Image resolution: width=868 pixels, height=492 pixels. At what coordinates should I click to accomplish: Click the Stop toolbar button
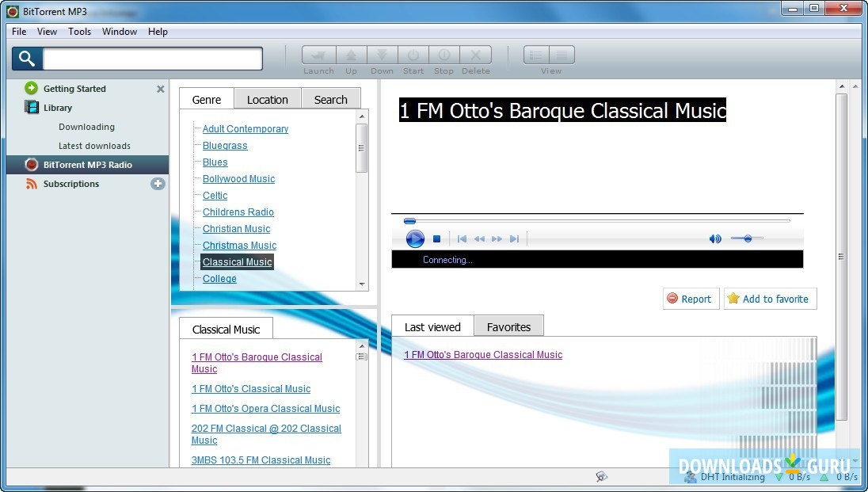pos(444,55)
